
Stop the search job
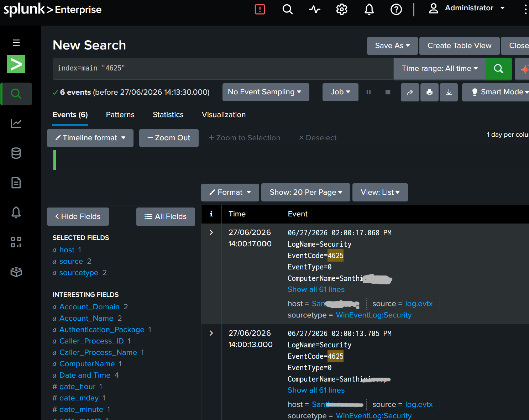(x=388, y=92)
